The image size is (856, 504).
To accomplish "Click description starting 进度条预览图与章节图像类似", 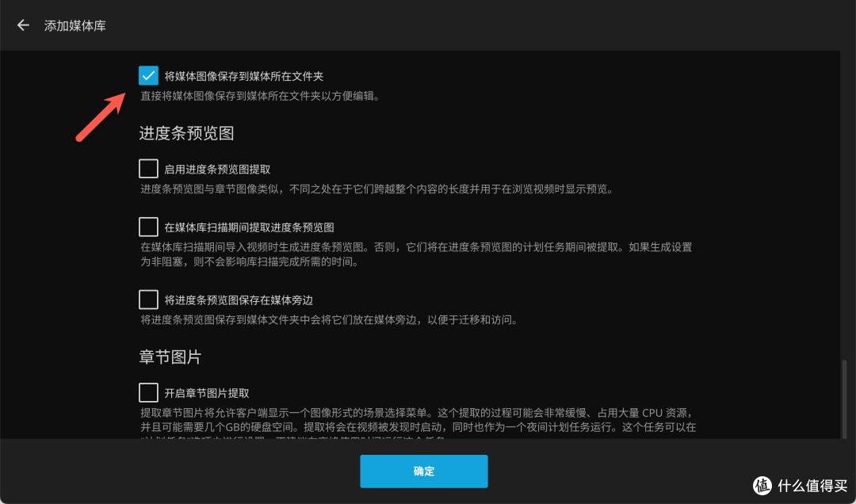I will tap(376, 189).
